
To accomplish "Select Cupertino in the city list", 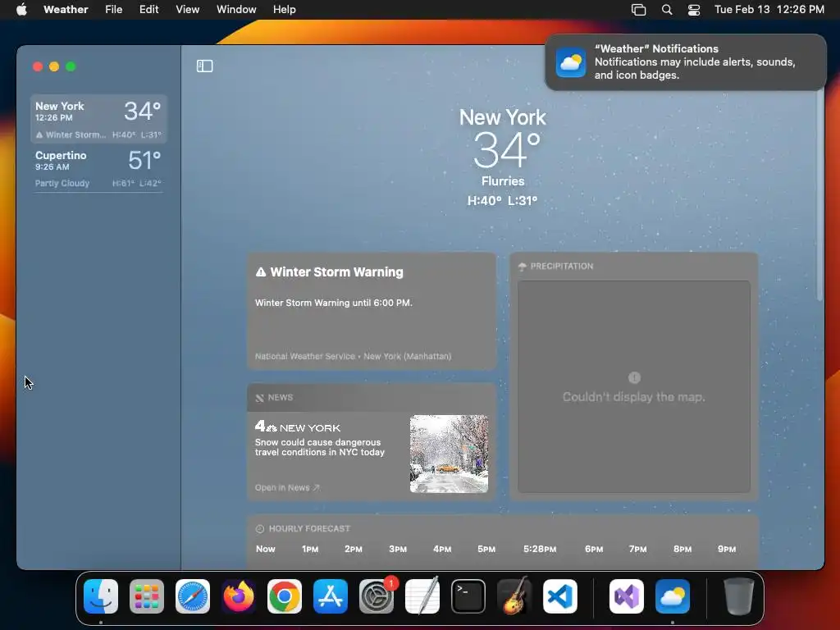I will tap(98, 168).
